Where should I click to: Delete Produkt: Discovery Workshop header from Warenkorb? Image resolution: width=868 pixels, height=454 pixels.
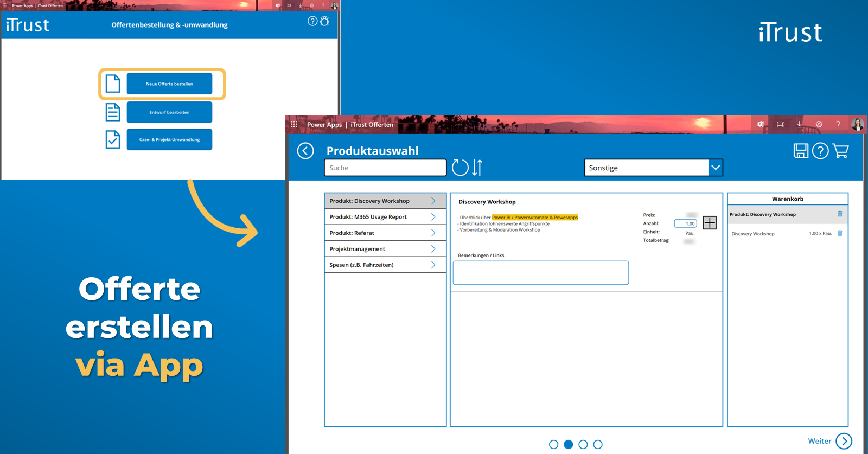(840, 214)
